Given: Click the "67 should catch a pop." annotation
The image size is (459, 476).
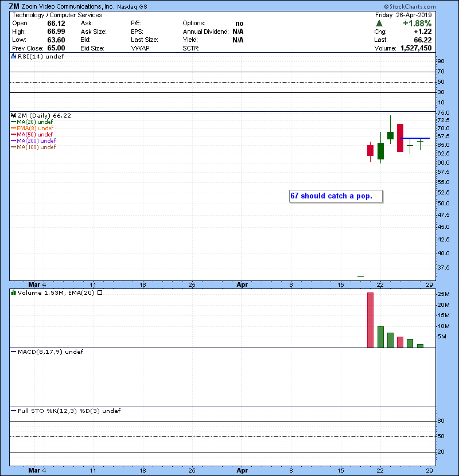Looking at the screenshot, I should pyautogui.click(x=336, y=196).
